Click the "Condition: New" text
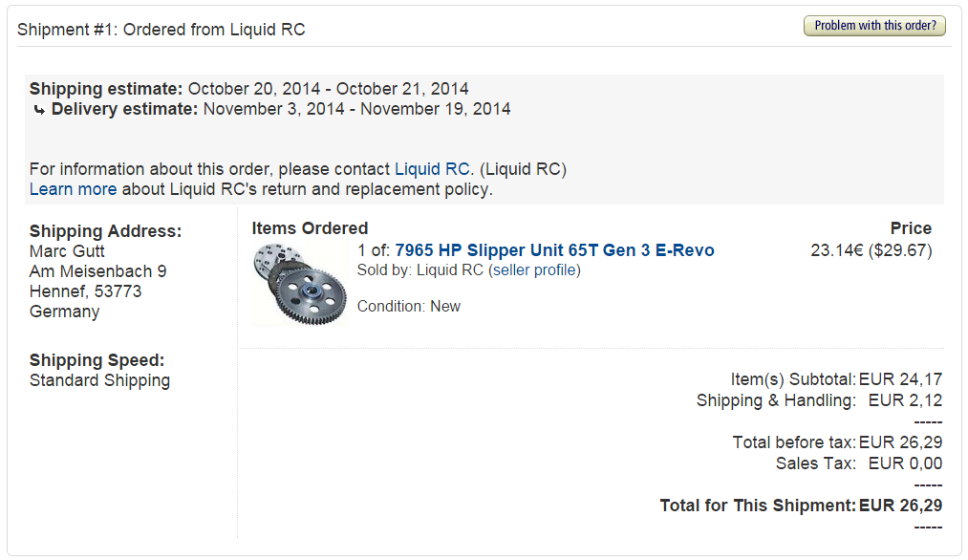Image resolution: width=968 pixels, height=560 pixels. [408, 307]
